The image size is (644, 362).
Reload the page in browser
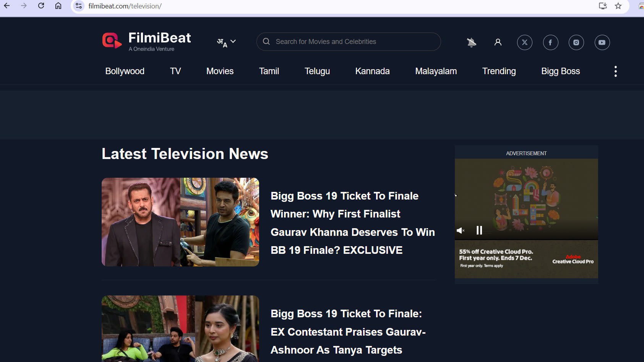click(41, 6)
